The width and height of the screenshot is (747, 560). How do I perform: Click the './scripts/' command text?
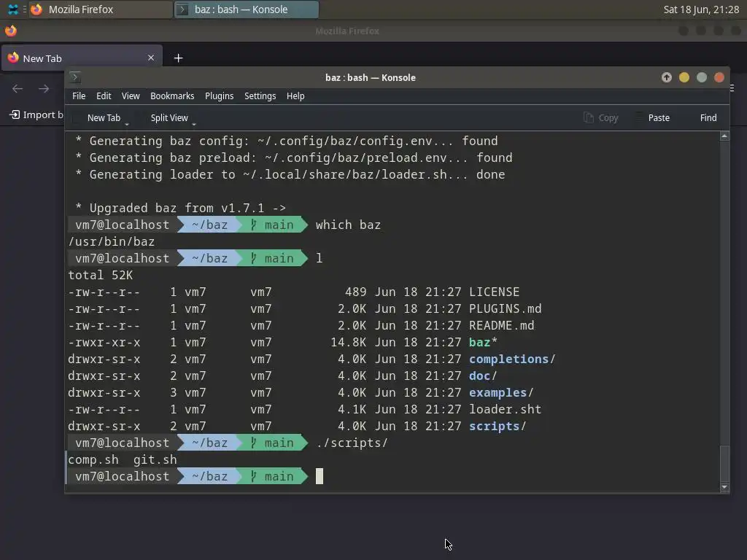tap(352, 443)
